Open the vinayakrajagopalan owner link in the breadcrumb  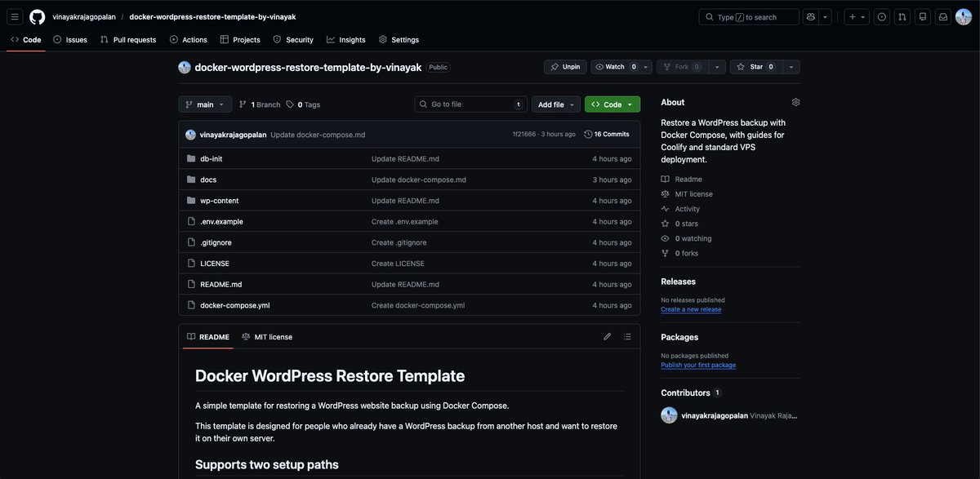(84, 16)
